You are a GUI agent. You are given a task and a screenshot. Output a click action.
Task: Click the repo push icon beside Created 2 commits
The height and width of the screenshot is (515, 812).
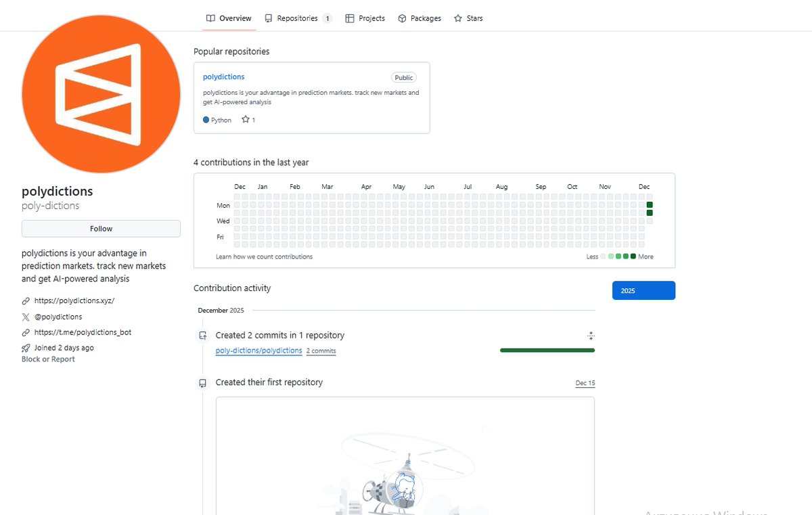coord(202,336)
